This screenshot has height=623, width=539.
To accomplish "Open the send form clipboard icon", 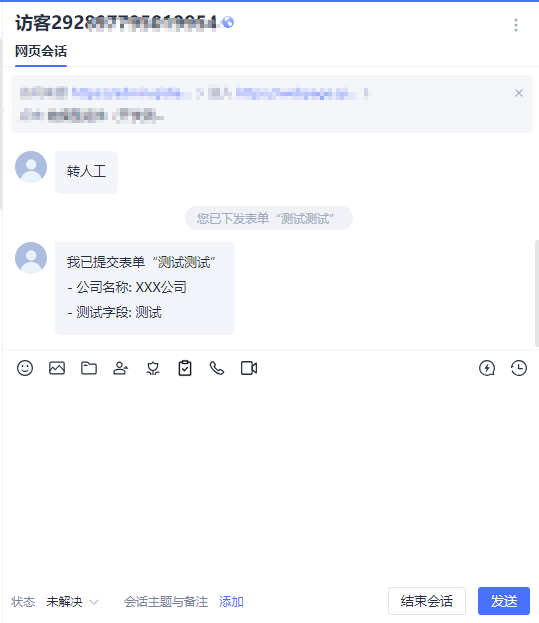I will point(185,368).
